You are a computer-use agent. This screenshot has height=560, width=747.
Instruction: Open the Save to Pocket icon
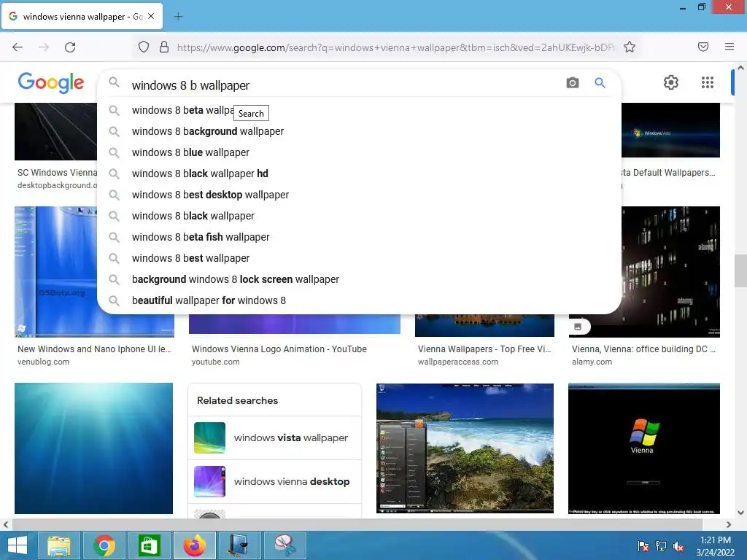pyautogui.click(x=703, y=47)
